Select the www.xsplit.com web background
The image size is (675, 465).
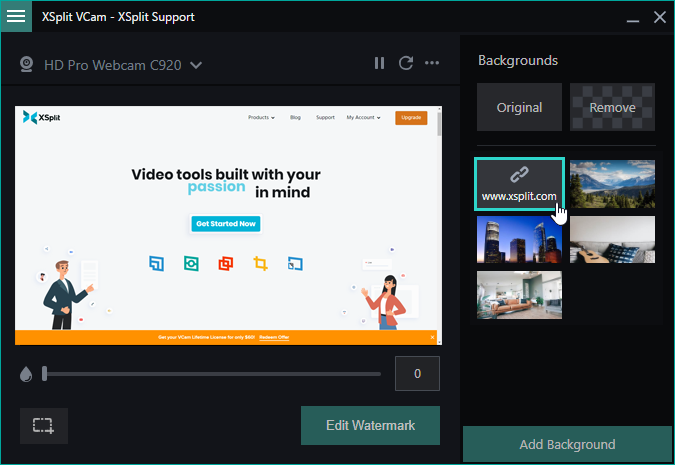(x=519, y=184)
